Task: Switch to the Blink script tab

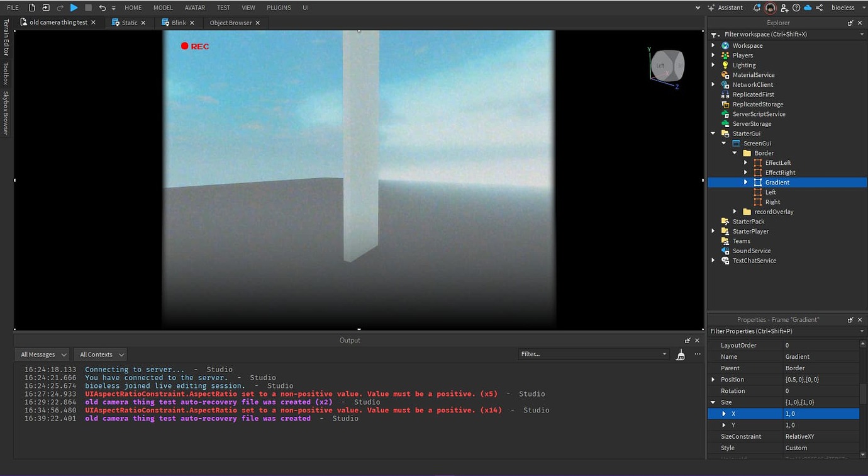Action: point(179,23)
